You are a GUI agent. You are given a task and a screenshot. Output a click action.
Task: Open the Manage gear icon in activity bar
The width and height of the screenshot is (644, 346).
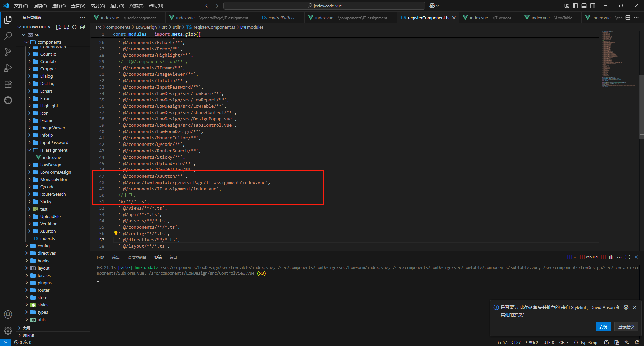pyautogui.click(x=8, y=331)
